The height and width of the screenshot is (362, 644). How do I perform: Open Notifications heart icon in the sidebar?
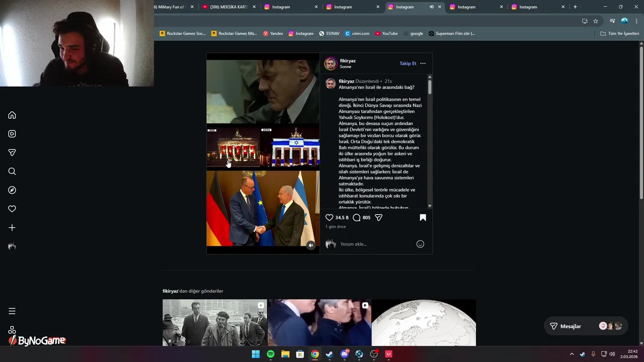tap(12, 209)
